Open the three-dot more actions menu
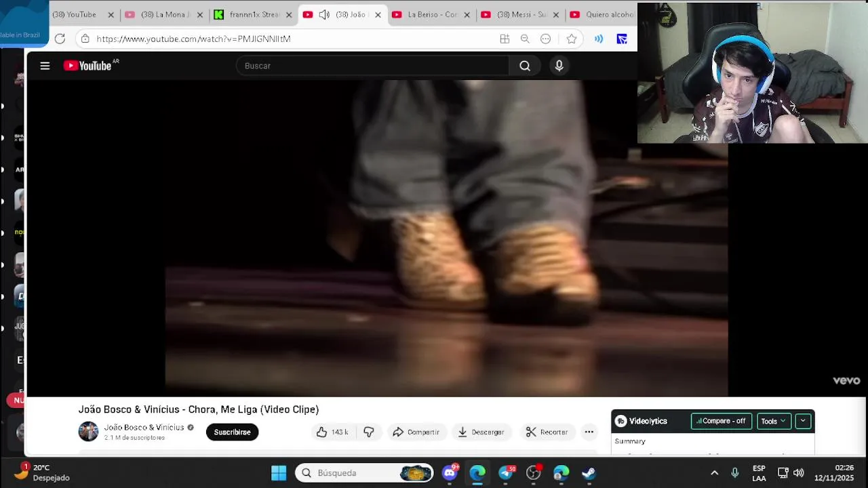Viewport: 868px width, 488px height. coord(589,432)
